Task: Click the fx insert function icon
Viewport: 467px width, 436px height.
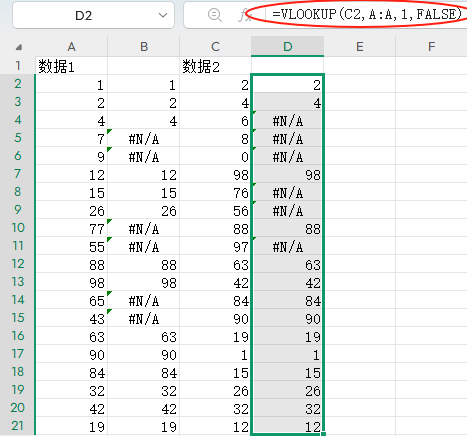Action: point(244,15)
